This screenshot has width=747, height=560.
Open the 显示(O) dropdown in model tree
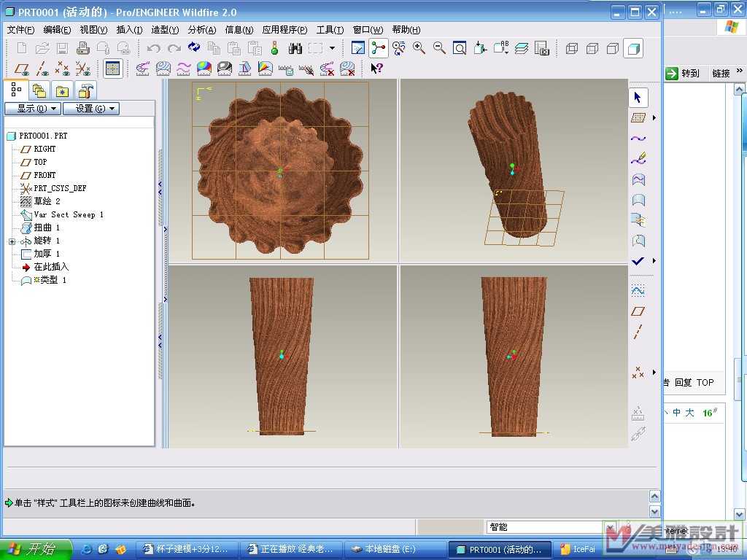click(32, 109)
